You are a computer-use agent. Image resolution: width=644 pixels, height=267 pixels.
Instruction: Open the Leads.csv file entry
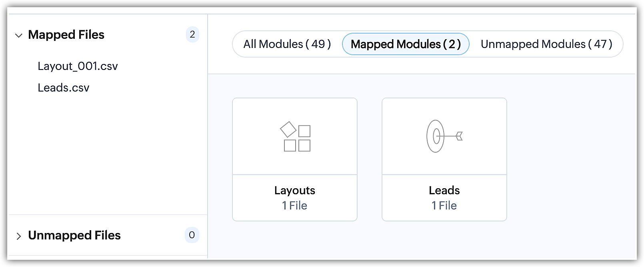[x=64, y=88]
